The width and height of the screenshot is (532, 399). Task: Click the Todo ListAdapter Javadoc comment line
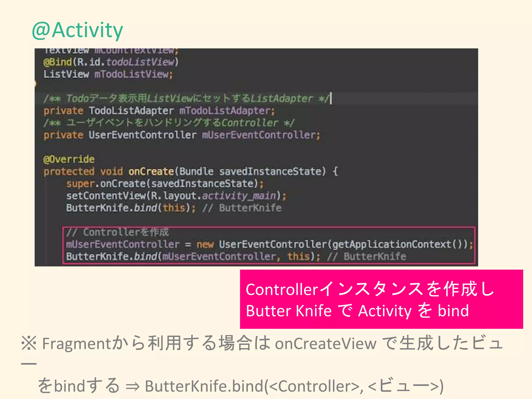coord(187,98)
